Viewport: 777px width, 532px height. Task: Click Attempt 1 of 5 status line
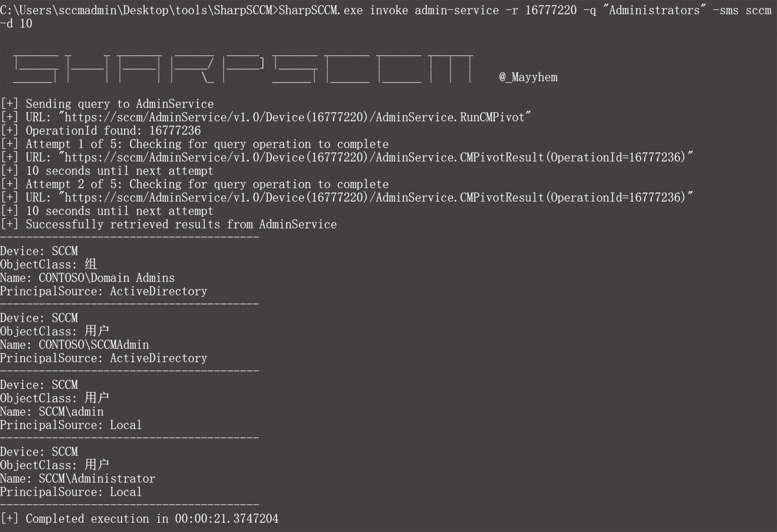click(x=194, y=144)
